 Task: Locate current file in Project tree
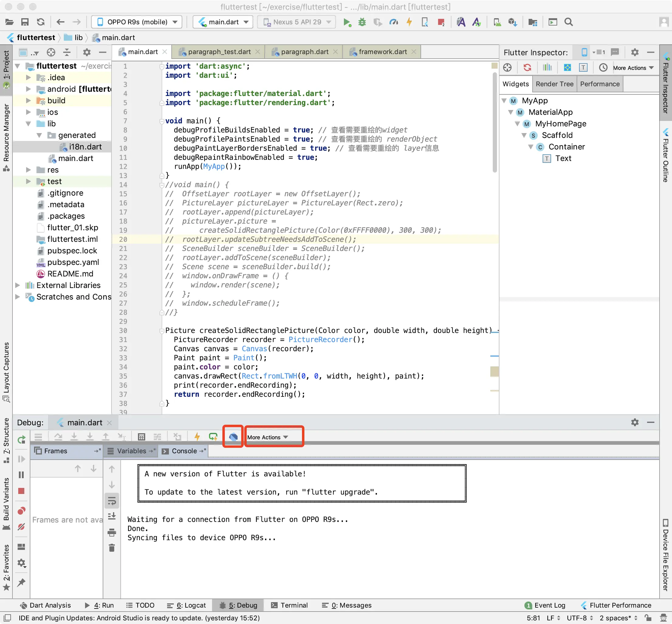(x=51, y=52)
